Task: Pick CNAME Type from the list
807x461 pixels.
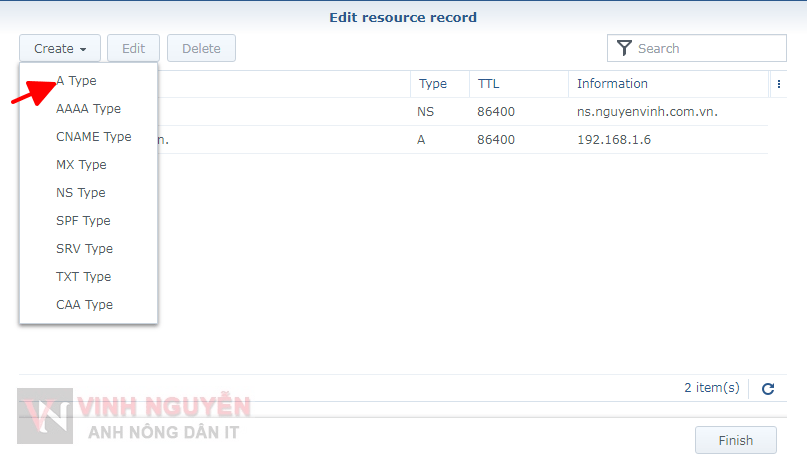Action: tap(93, 137)
